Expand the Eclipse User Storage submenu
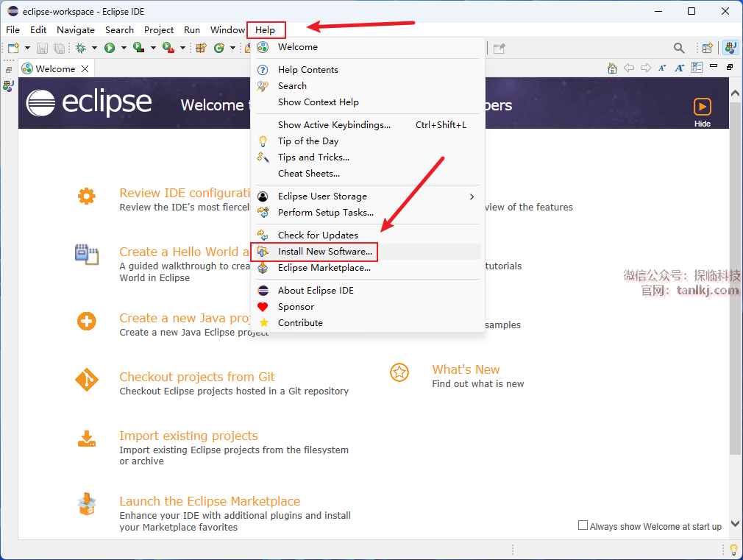Viewport: 743px width, 560px height. click(472, 196)
